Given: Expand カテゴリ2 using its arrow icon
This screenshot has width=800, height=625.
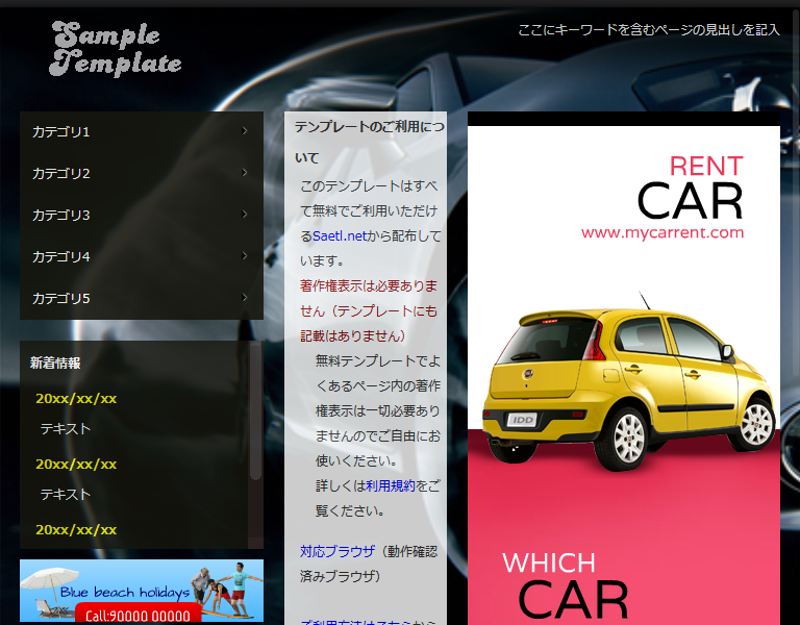Looking at the screenshot, I should coord(245,172).
